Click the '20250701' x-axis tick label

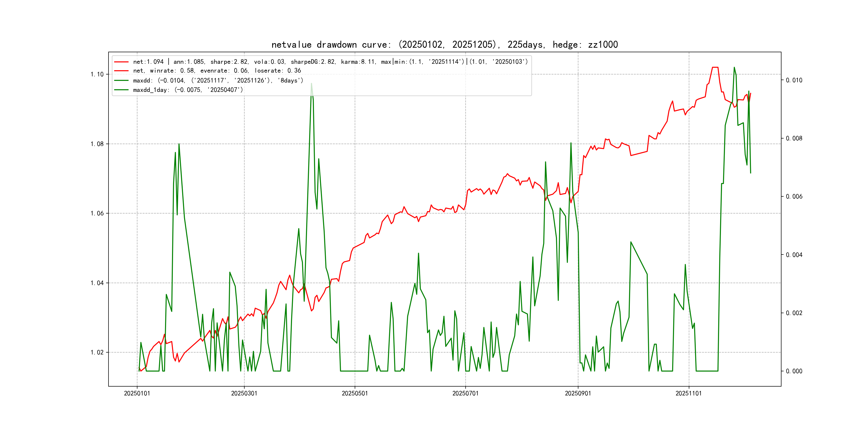pos(465,393)
